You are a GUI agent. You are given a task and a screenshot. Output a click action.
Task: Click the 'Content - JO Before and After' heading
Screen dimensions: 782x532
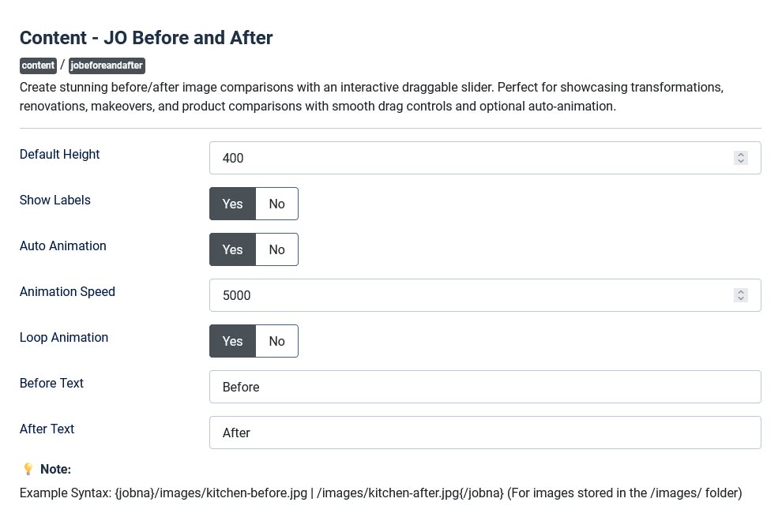[146, 38]
